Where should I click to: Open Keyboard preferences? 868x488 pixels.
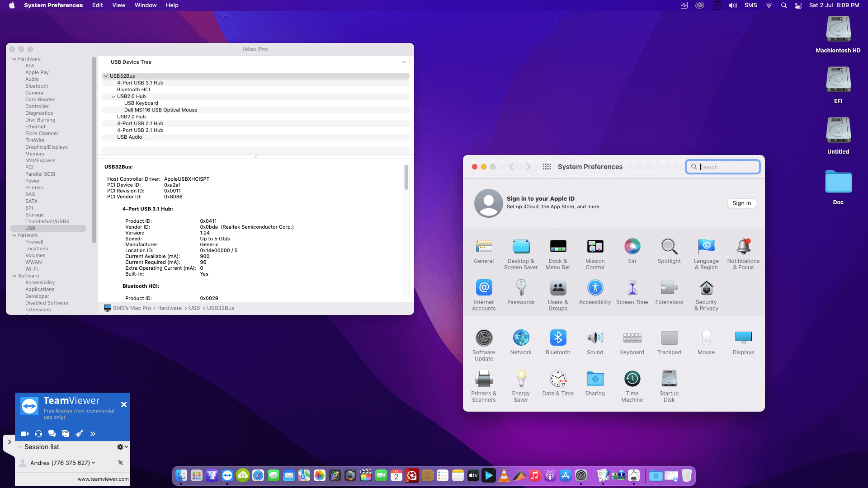click(x=632, y=338)
